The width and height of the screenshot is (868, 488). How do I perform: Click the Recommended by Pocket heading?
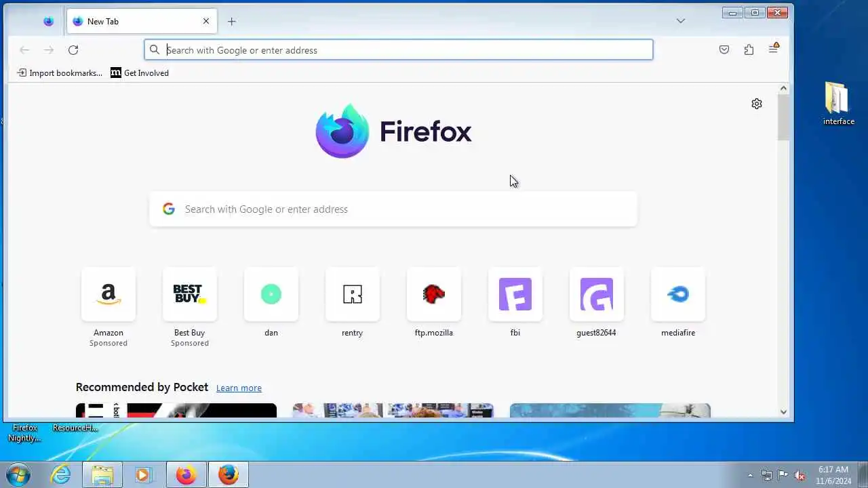pos(142,387)
